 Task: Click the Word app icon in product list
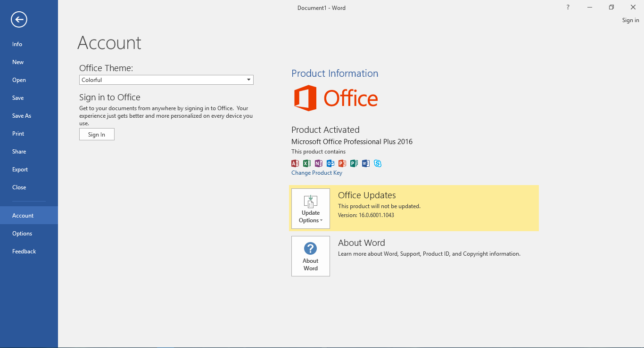(366, 163)
